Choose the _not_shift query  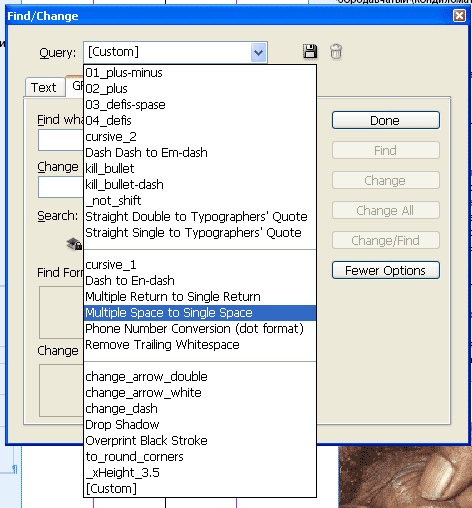(x=200, y=201)
